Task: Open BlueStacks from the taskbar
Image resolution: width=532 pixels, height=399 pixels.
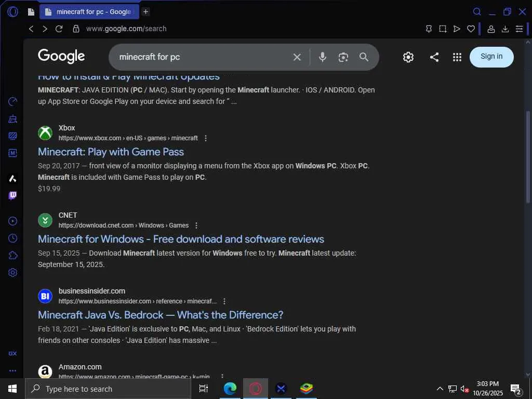Action: click(307, 389)
